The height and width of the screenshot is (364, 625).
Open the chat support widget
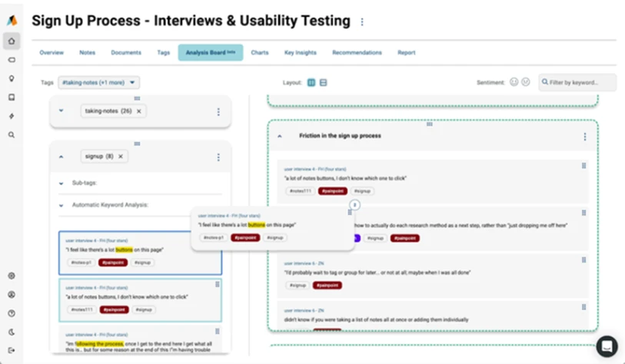coord(607,346)
